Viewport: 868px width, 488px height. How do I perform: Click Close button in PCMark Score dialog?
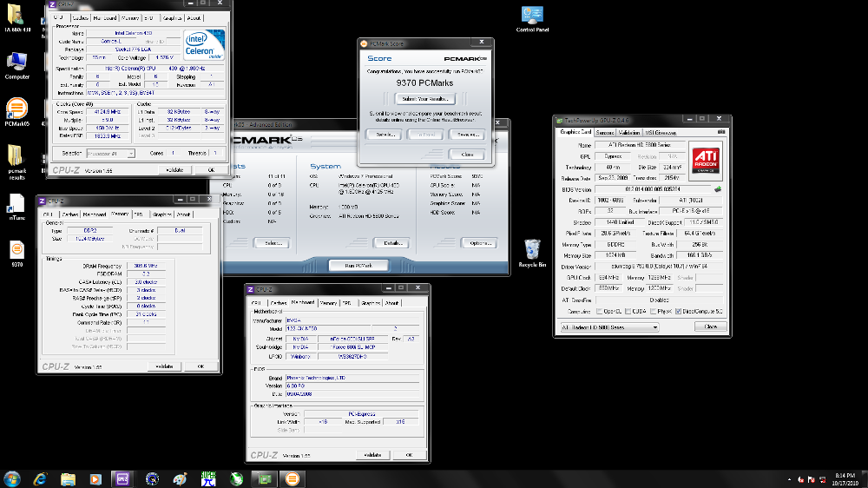(467, 155)
